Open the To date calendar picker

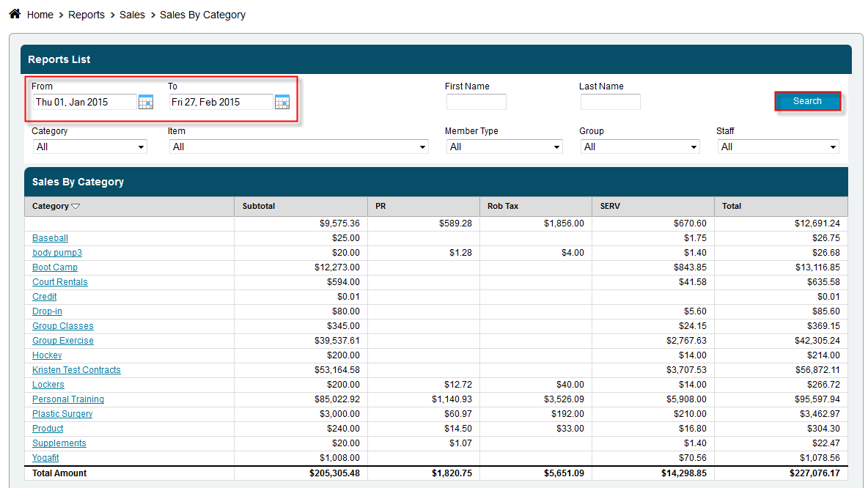pyautogui.click(x=282, y=102)
